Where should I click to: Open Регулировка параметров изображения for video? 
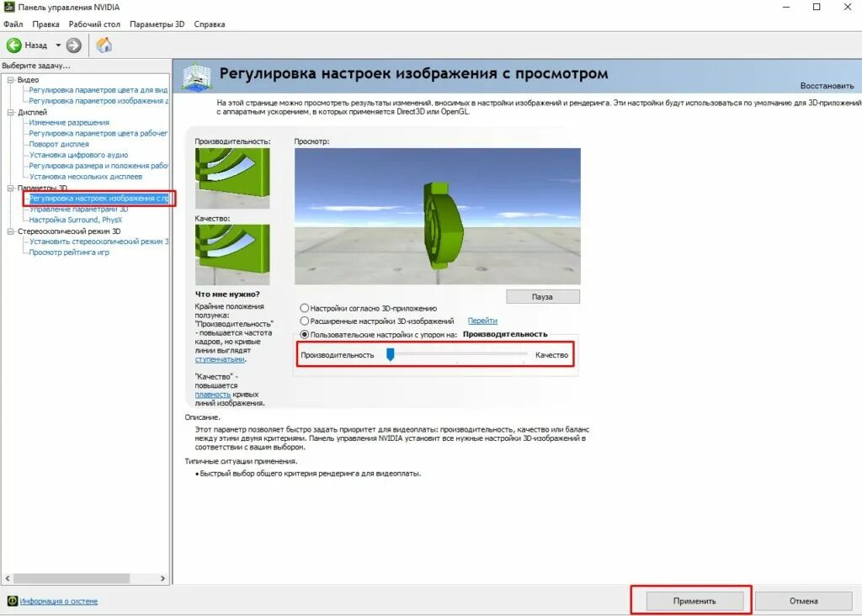[98, 101]
